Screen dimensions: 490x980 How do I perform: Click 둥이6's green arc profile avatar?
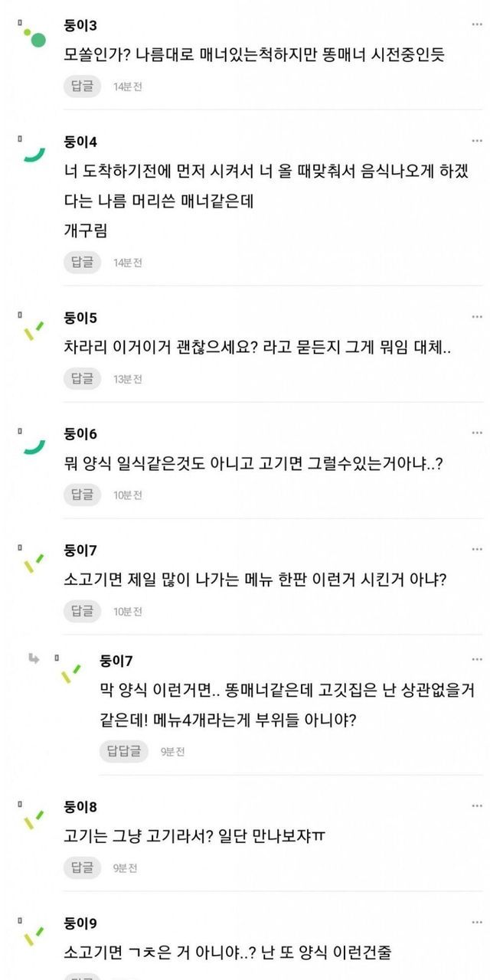(34, 446)
